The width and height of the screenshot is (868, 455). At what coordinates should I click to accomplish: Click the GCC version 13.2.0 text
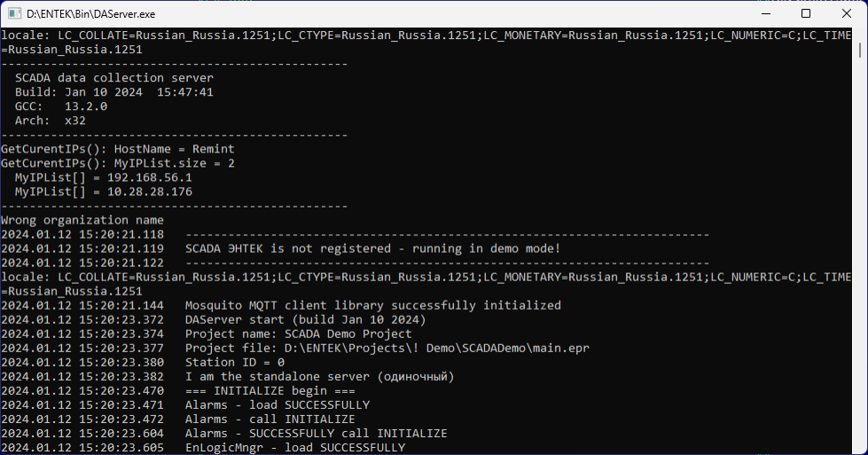click(x=85, y=106)
